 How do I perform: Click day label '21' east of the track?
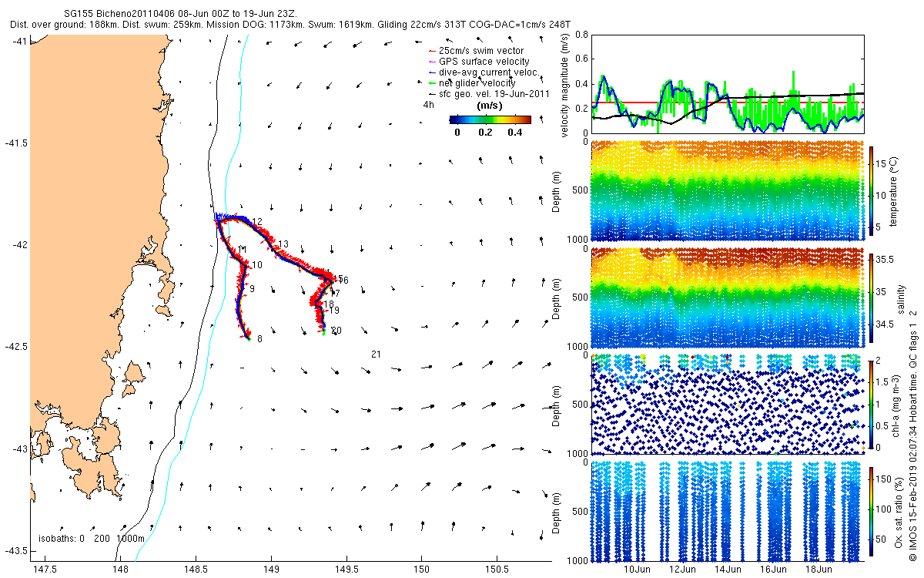pos(377,355)
